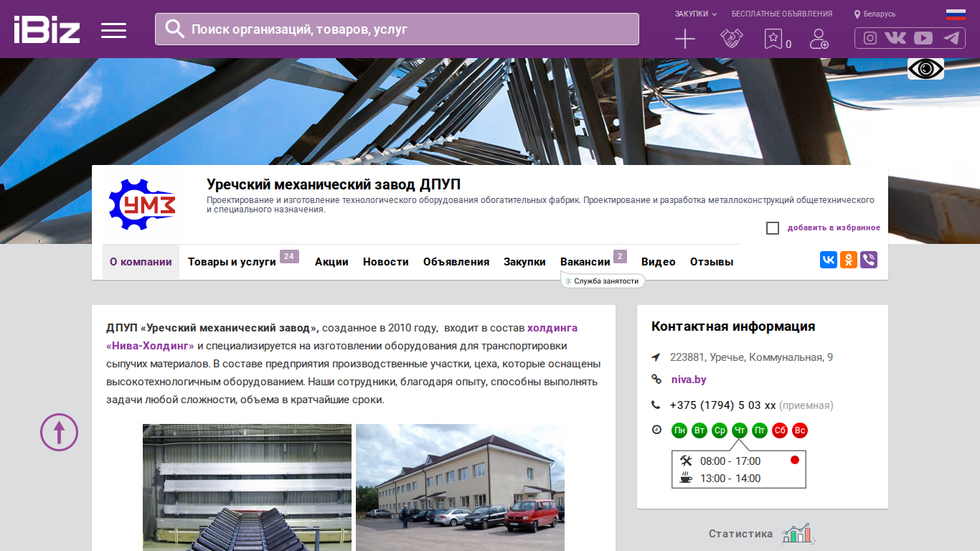Click the address '223881, Уречье, Коммунальная, 9'
Image resolution: width=980 pixels, height=551 pixels.
point(751,357)
